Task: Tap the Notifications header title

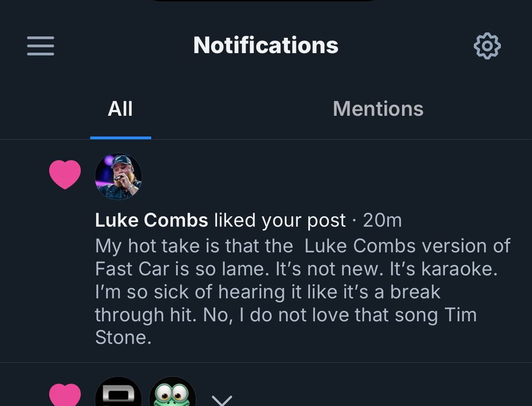Action: click(265, 45)
